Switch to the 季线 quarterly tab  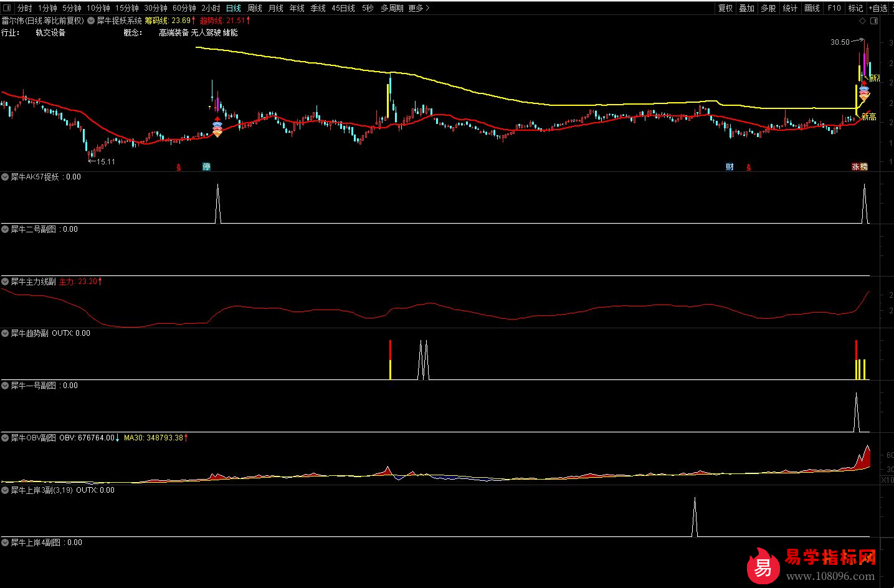(318, 8)
